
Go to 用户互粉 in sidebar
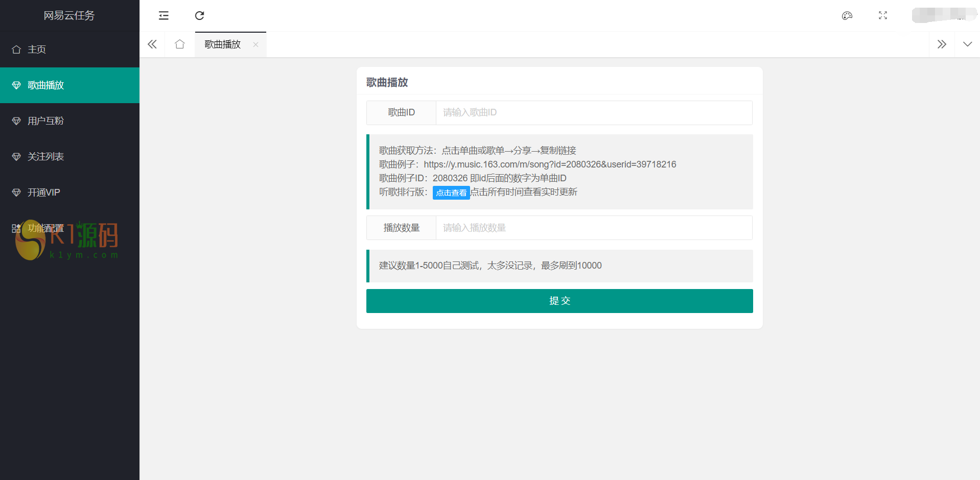(x=46, y=121)
